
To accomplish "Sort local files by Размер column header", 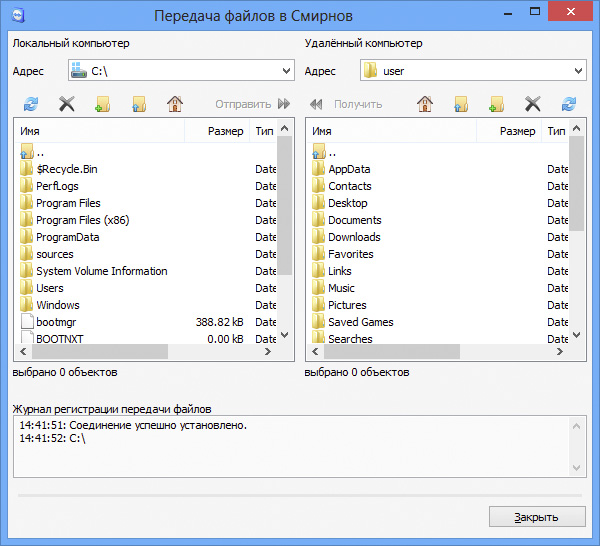I will (x=225, y=131).
